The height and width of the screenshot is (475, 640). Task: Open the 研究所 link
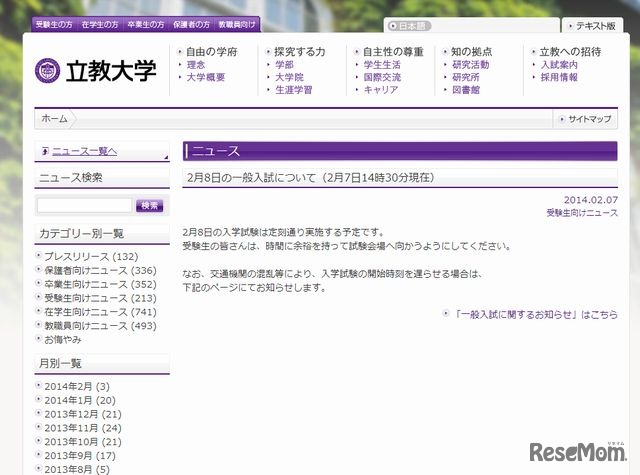(466, 77)
